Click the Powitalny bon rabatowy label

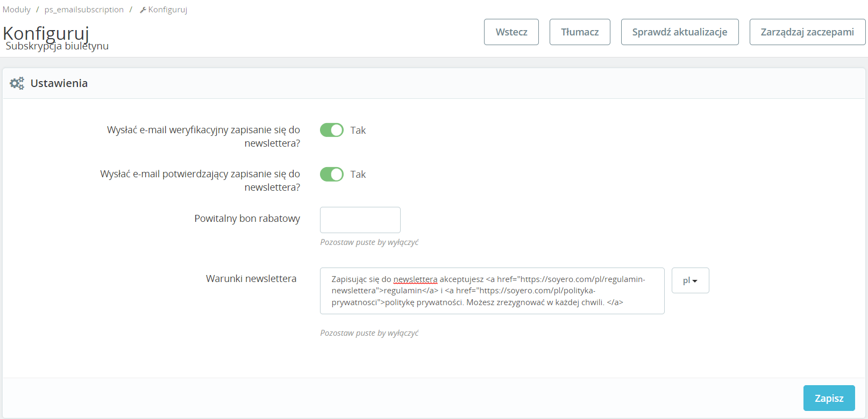point(247,219)
